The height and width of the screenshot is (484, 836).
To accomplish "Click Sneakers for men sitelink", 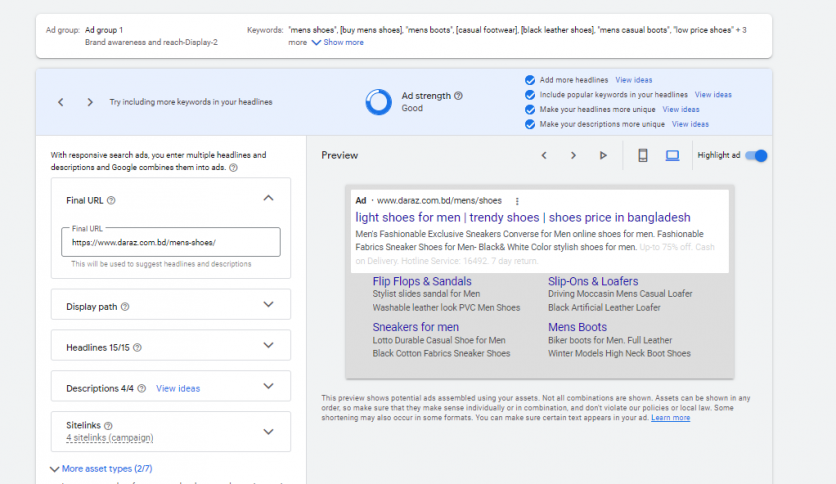I will tap(415, 327).
